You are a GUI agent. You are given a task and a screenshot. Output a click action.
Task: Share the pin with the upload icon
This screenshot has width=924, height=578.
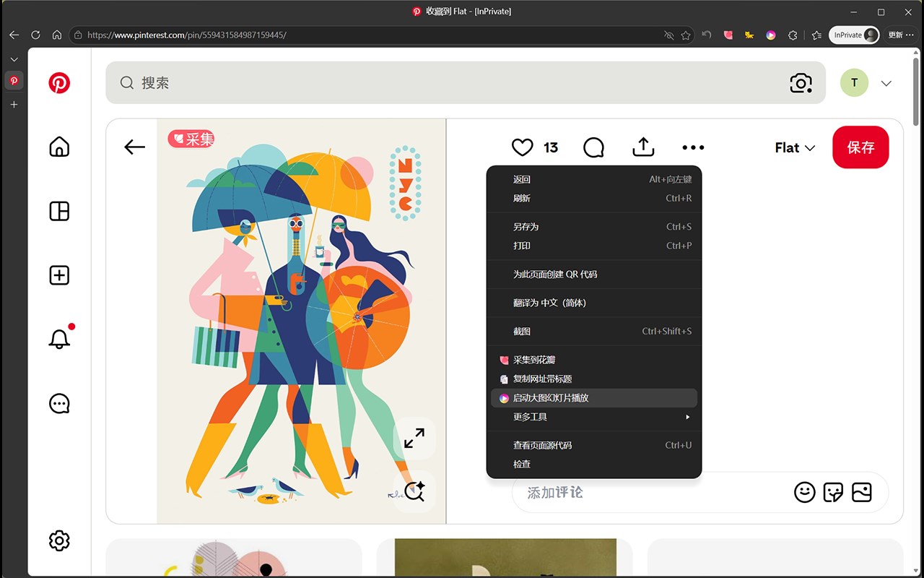tap(643, 147)
